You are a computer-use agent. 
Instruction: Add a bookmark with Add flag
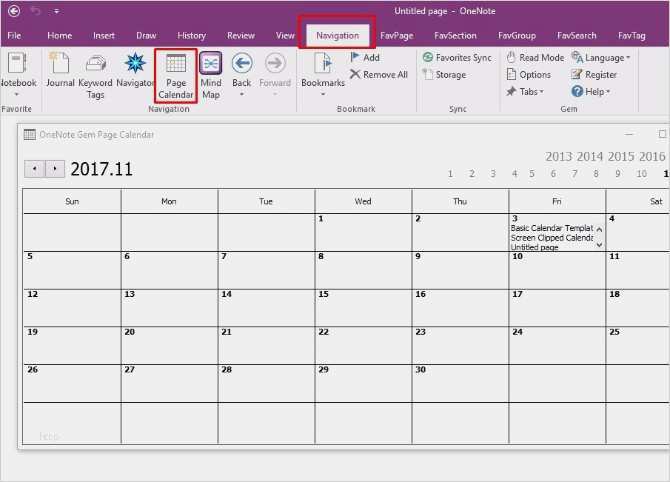pyautogui.click(x=364, y=58)
